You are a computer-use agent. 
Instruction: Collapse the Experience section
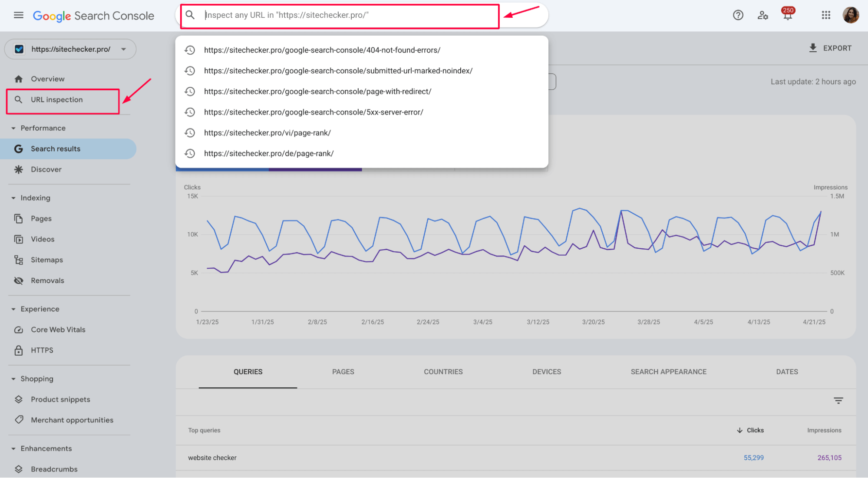coord(13,309)
